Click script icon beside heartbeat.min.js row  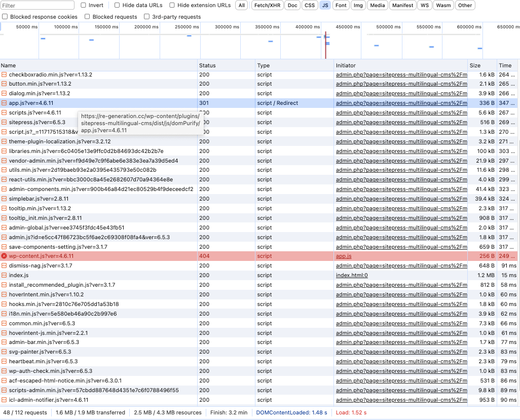click(4, 361)
